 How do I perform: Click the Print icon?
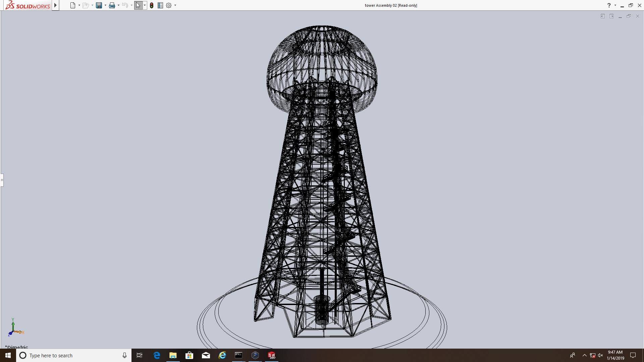point(112,5)
